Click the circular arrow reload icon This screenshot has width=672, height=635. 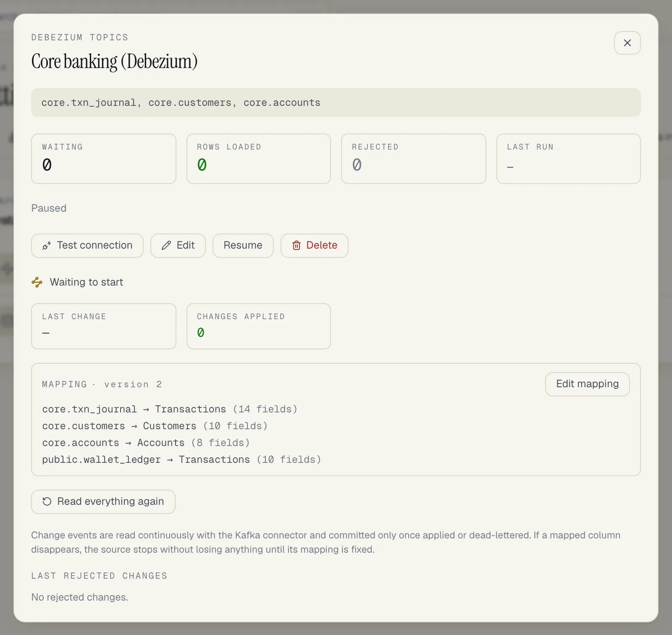[x=47, y=501]
